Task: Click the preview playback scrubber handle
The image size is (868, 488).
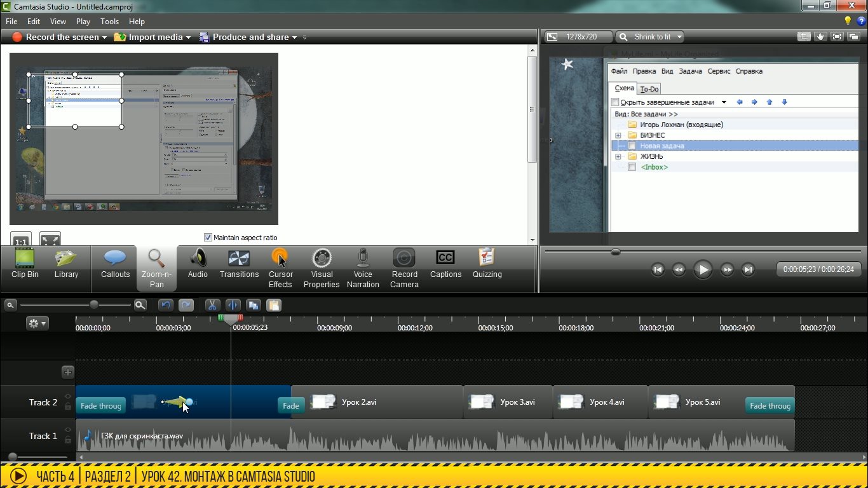Action: [615, 252]
